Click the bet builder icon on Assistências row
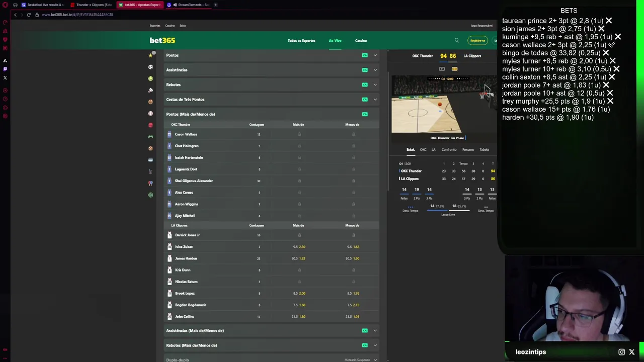 coord(365,70)
